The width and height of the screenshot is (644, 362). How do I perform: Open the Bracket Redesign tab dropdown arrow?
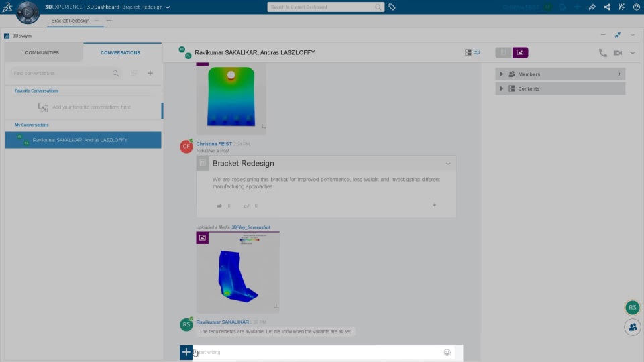click(97, 21)
